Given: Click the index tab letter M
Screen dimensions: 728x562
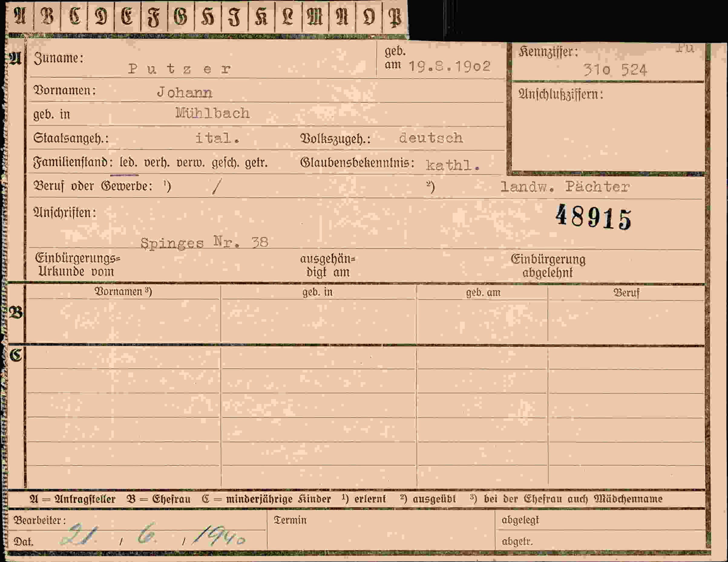Looking at the screenshot, I should point(315,17).
